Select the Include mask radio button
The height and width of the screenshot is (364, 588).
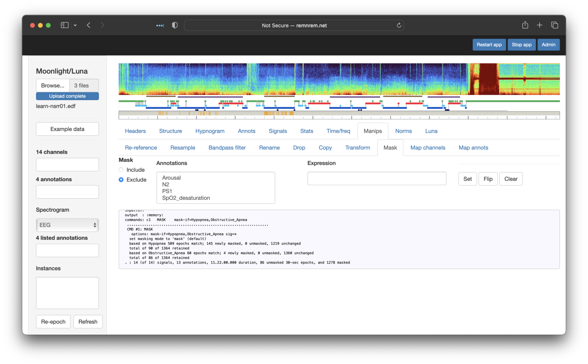point(121,170)
